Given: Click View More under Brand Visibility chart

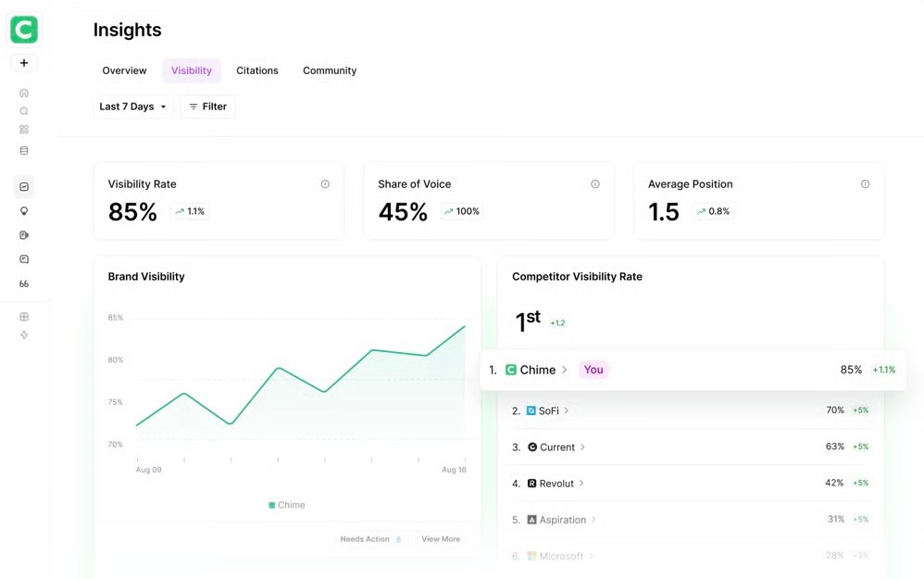Looking at the screenshot, I should coord(441,539).
